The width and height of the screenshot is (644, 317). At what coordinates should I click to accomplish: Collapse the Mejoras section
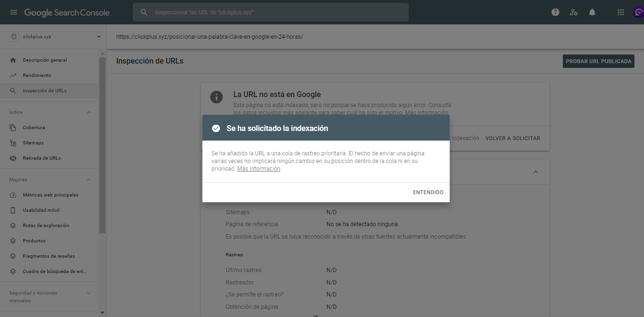pyautogui.click(x=88, y=179)
